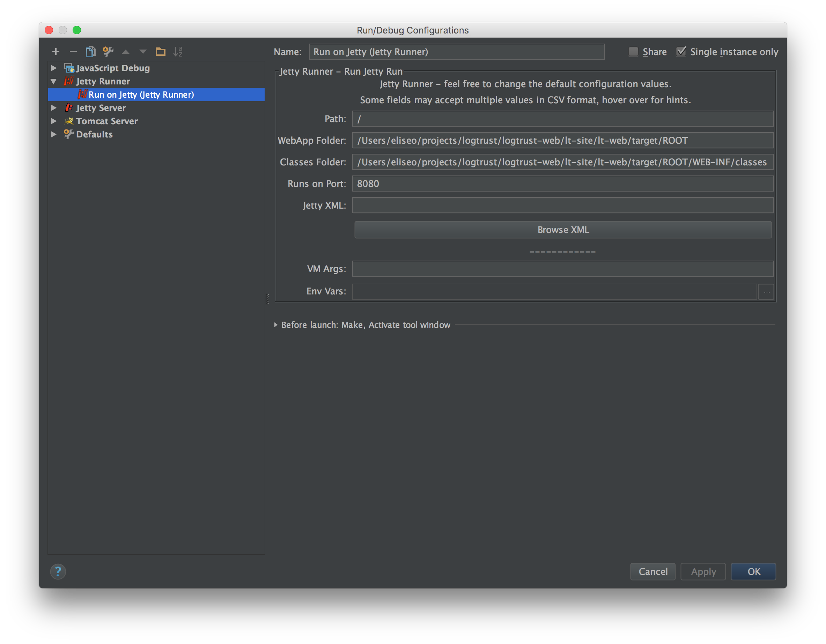The image size is (826, 644).
Task: Click the Classes Folder field
Action: coord(563,162)
